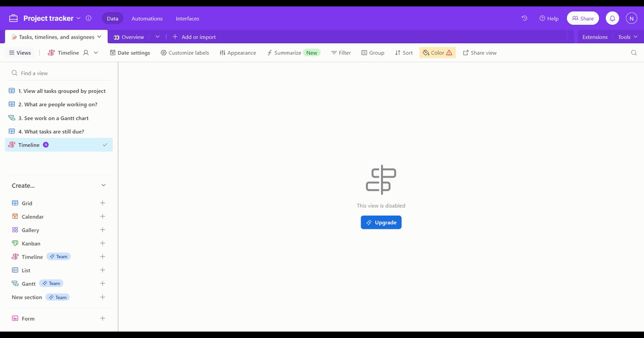Image resolution: width=644 pixels, height=338 pixels.
Task: Toggle the Views sidebar
Action: pyautogui.click(x=20, y=53)
